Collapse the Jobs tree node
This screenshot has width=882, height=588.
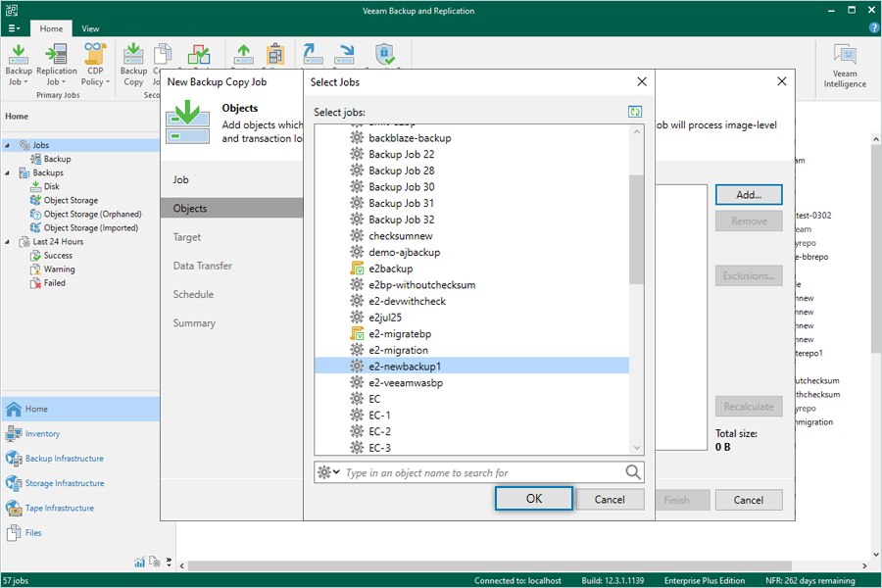(7, 145)
